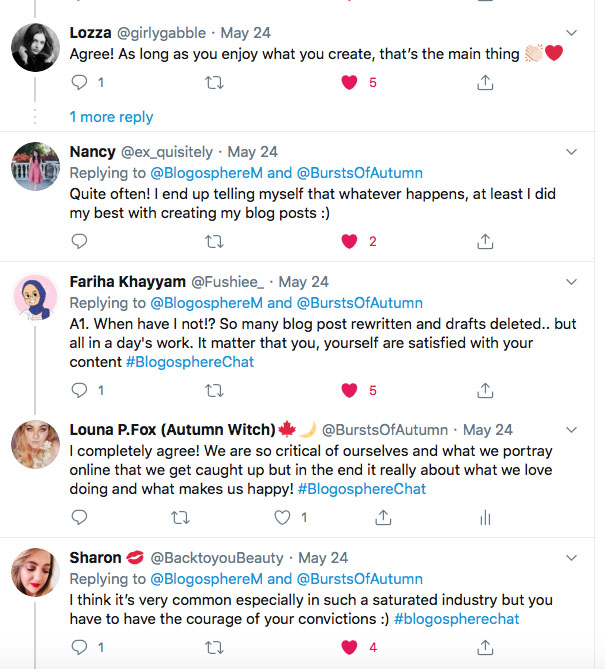Like Louna P.Fox's tweet
The image size is (605, 669).
pos(283,517)
